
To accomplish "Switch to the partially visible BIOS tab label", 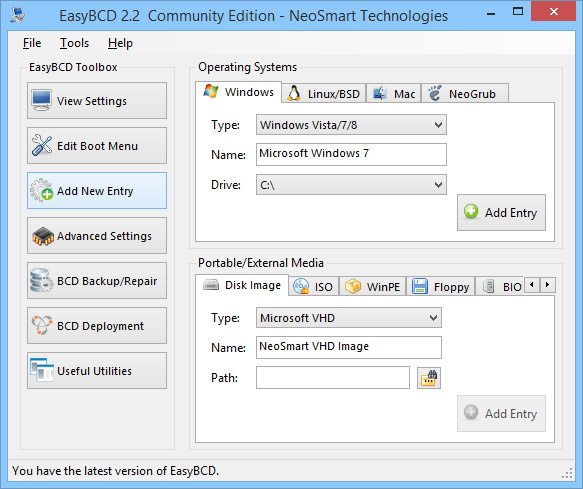I will click(512, 287).
